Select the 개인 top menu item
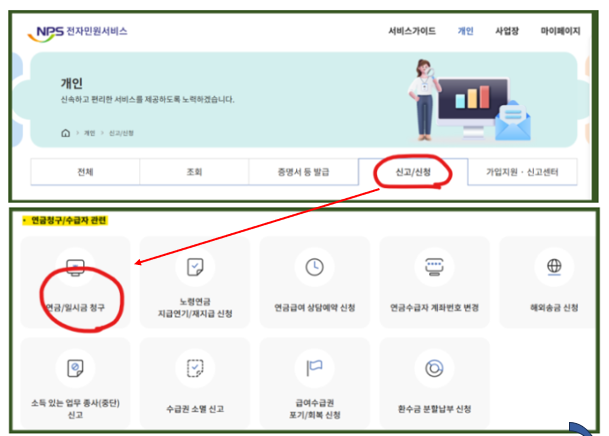Screen dimensions: 609x436 coord(466,31)
